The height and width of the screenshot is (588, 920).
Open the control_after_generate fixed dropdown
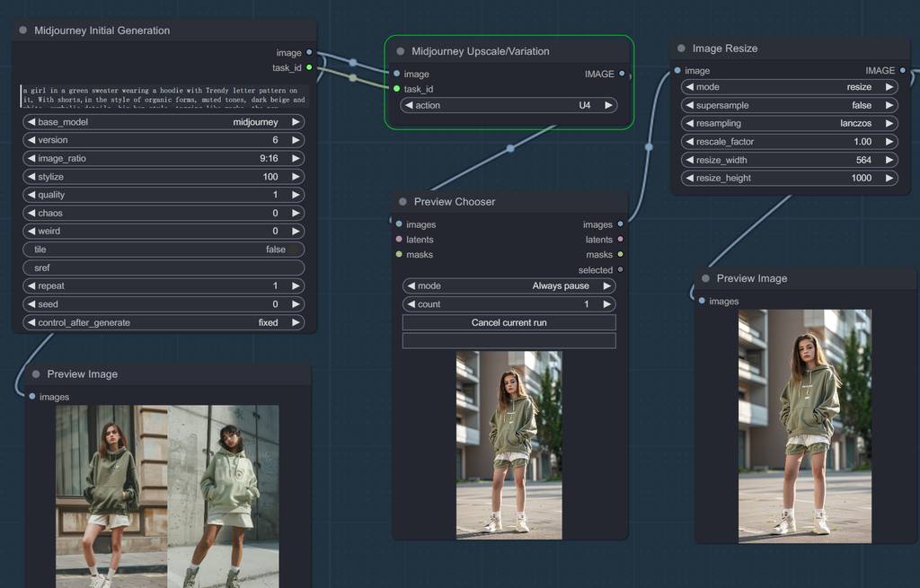point(164,322)
